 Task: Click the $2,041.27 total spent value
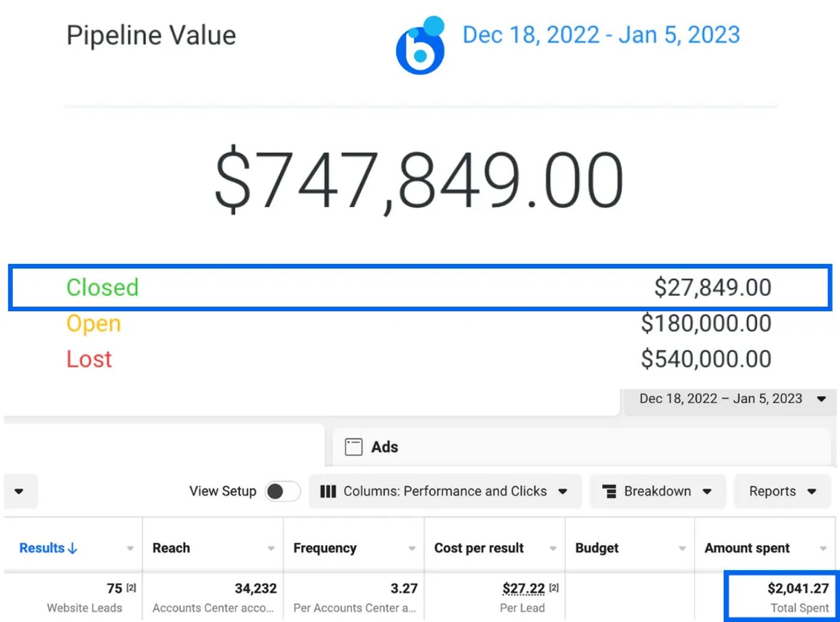pos(798,588)
